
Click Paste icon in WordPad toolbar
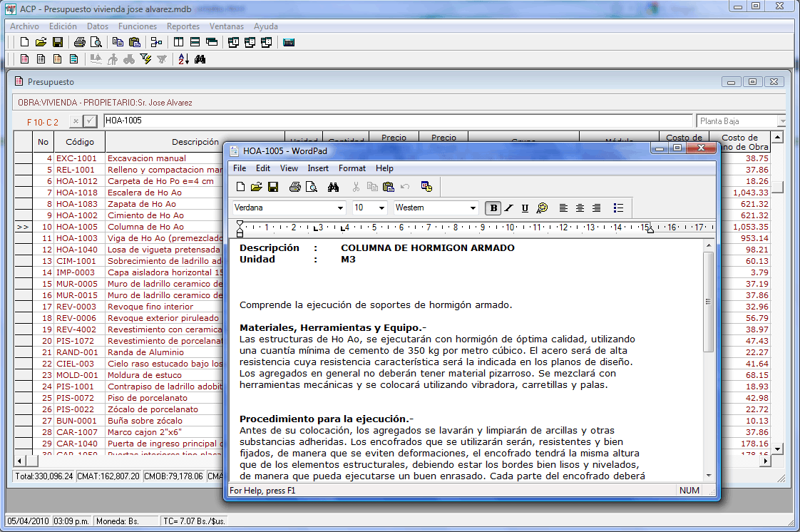coord(389,187)
